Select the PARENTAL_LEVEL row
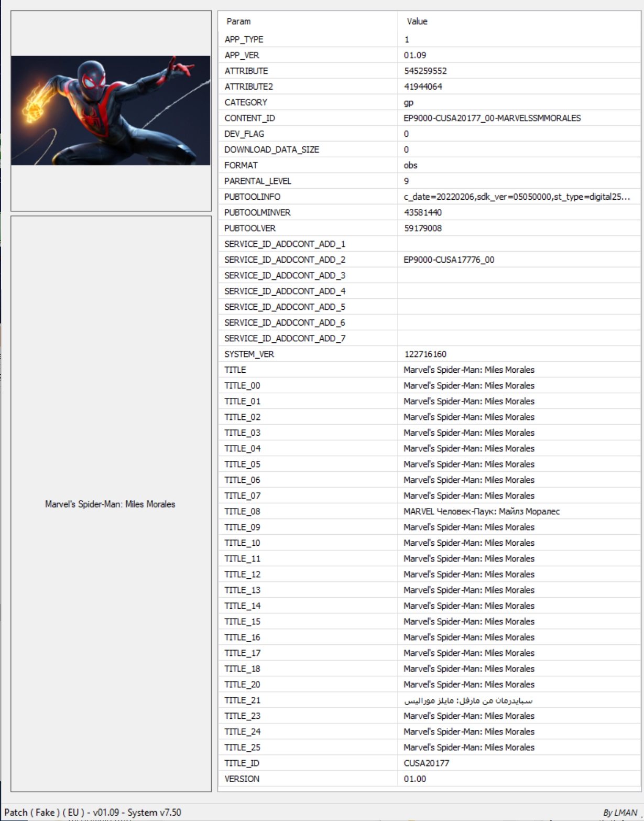 pyautogui.click(x=258, y=181)
